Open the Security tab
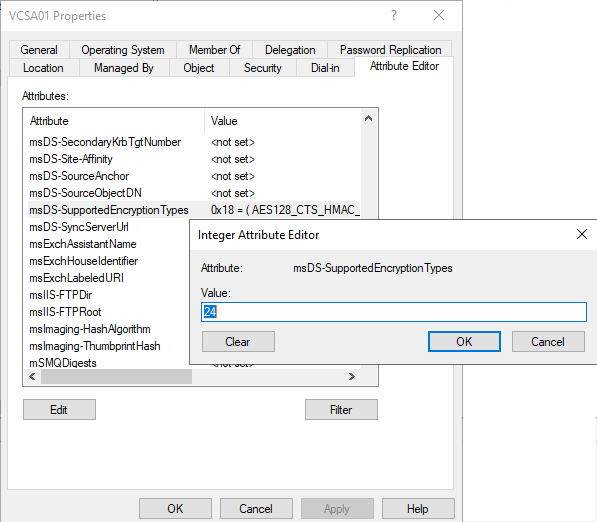 [x=263, y=68]
